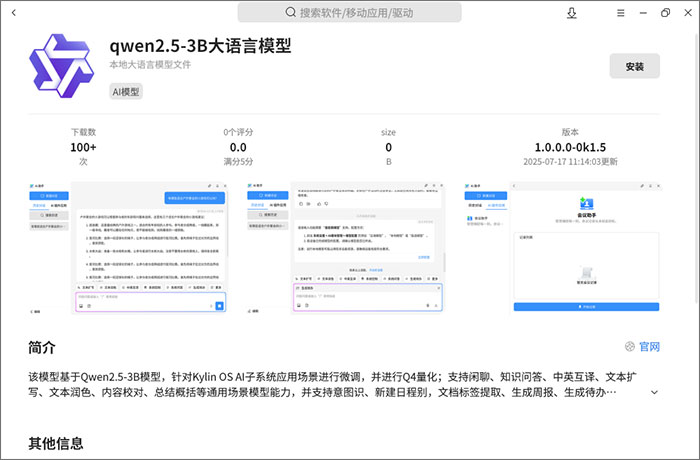The image size is (700, 460).
Task: Click the app title qwen2.5-3B大语言模型
Action: [x=200, y=46]
